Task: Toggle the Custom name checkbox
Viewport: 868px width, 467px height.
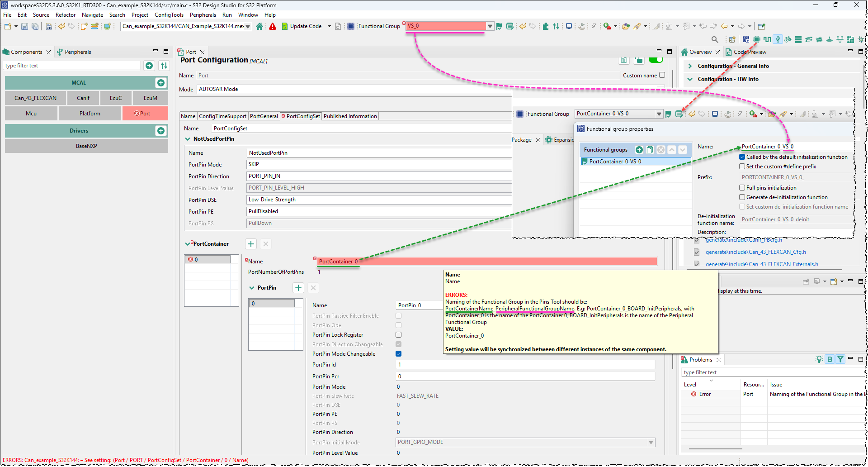Action: point(662,75)
